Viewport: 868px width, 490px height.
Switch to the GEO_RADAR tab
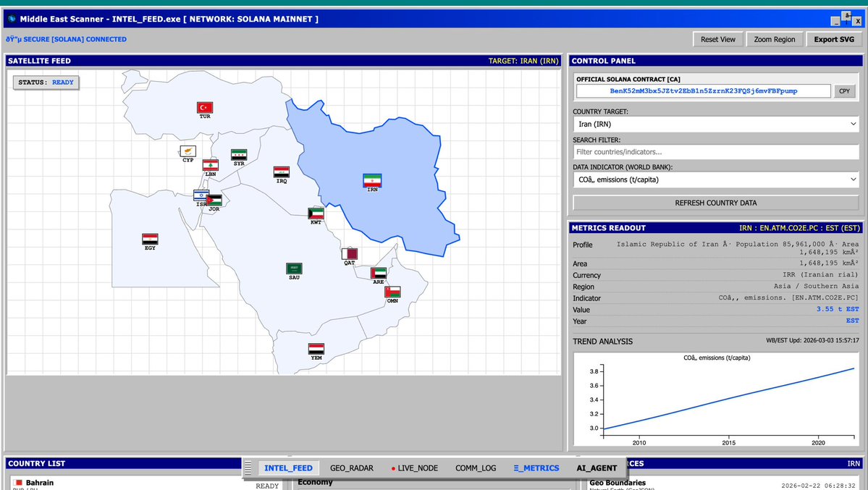pyautogui.click(x=352, y=468)
